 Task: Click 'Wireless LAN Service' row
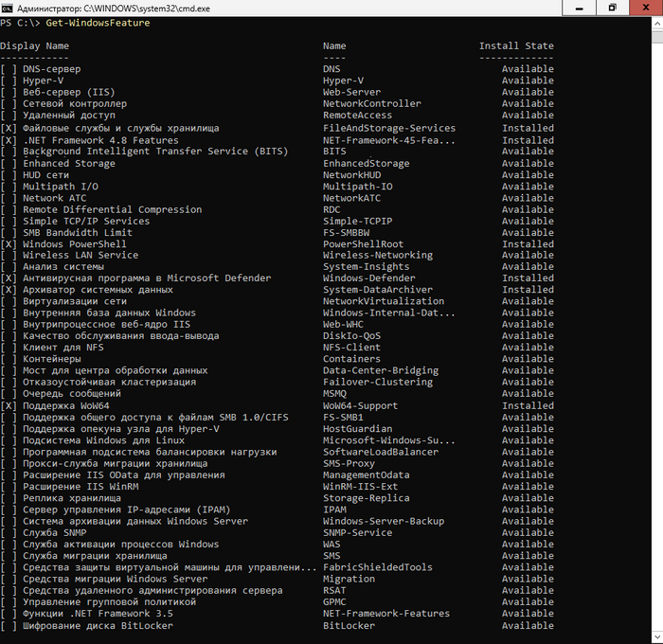(81, 255)
